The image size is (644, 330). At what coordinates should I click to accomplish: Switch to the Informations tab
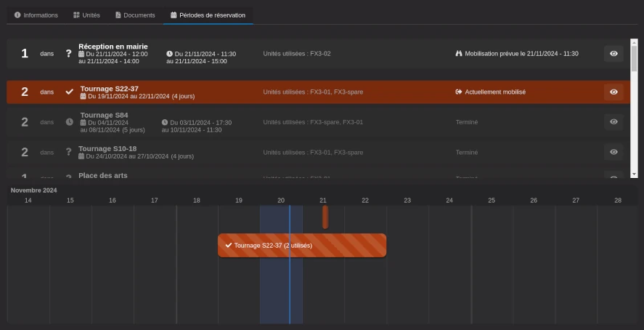(36, 15)
